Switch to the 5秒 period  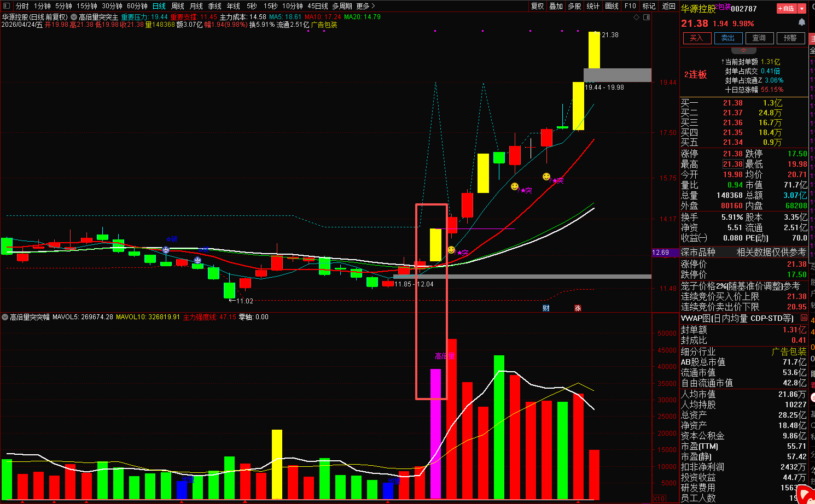click(x=252, y=6)
